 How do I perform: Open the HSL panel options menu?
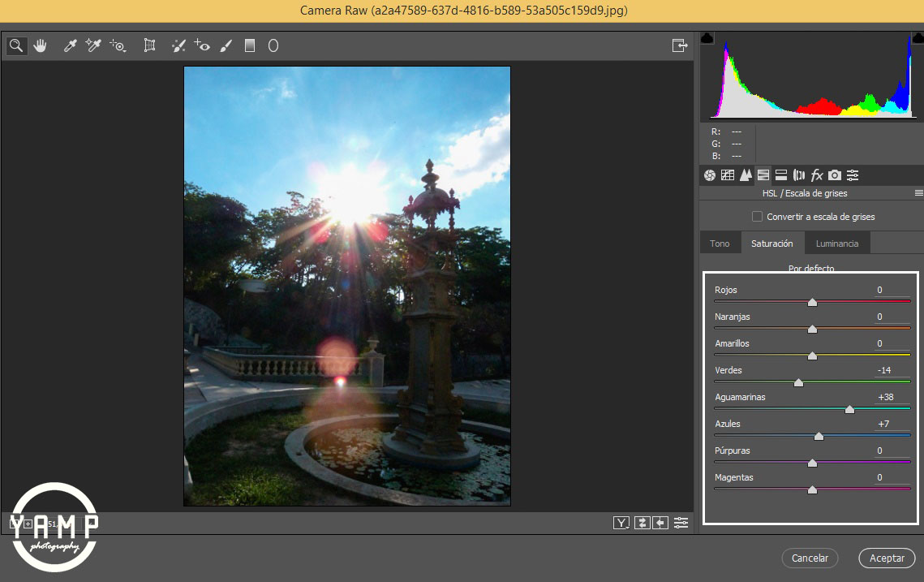918,193
